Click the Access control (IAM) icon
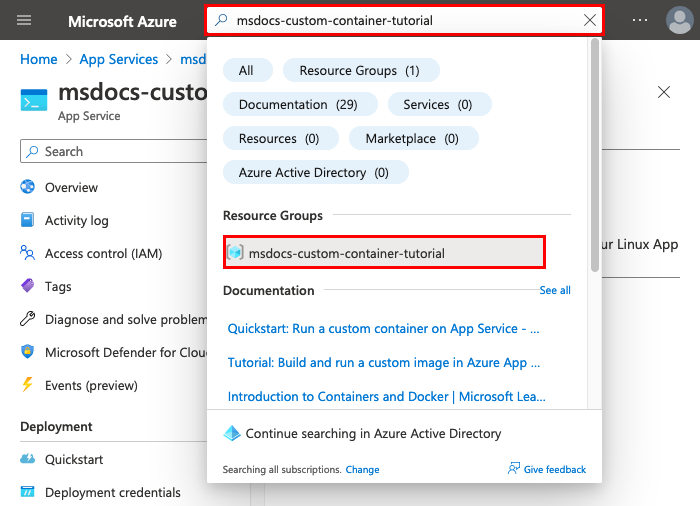This screenshot has height=506, width=700. (27, 254)
